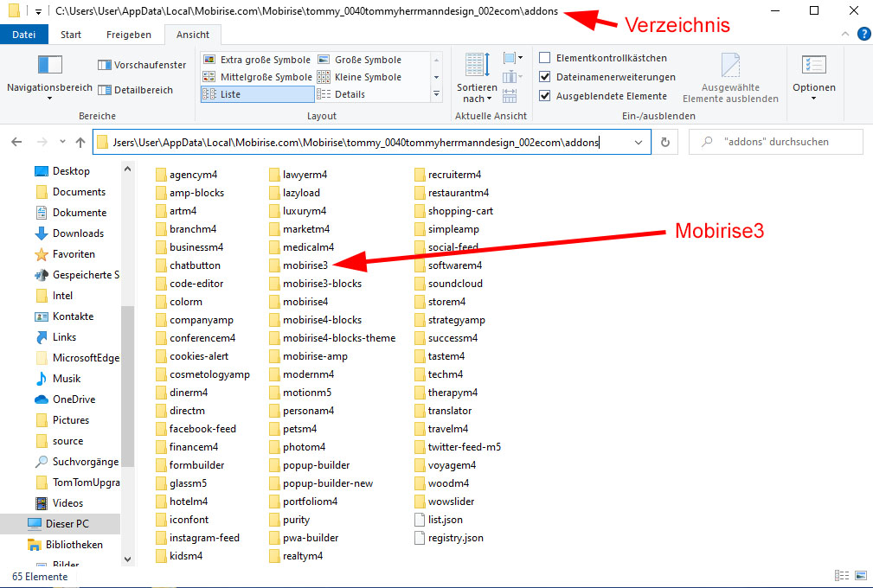Select the mobirise3 folder

tap(305, 265)
